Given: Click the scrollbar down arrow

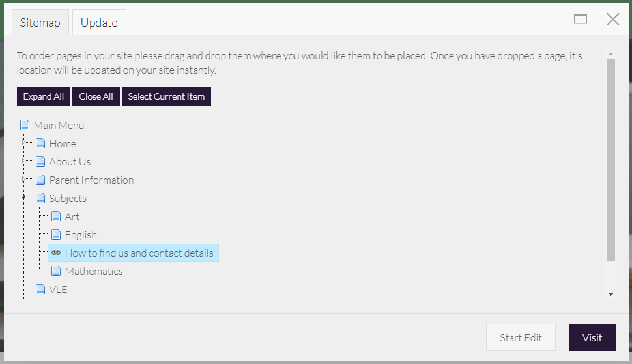Looking at the screenshot, I should pyautogui.click(x=610, y=294).
